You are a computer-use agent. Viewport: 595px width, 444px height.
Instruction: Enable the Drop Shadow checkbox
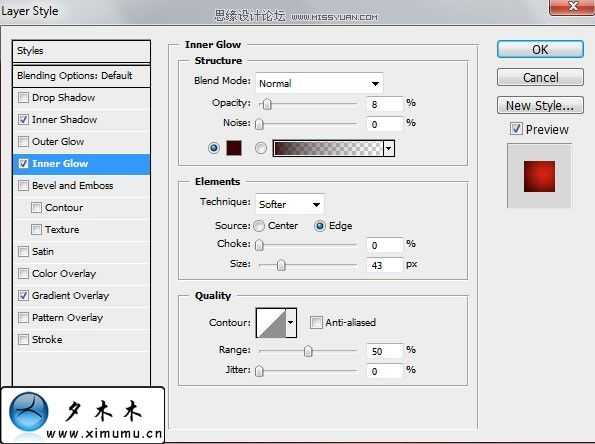click(23, 98)
